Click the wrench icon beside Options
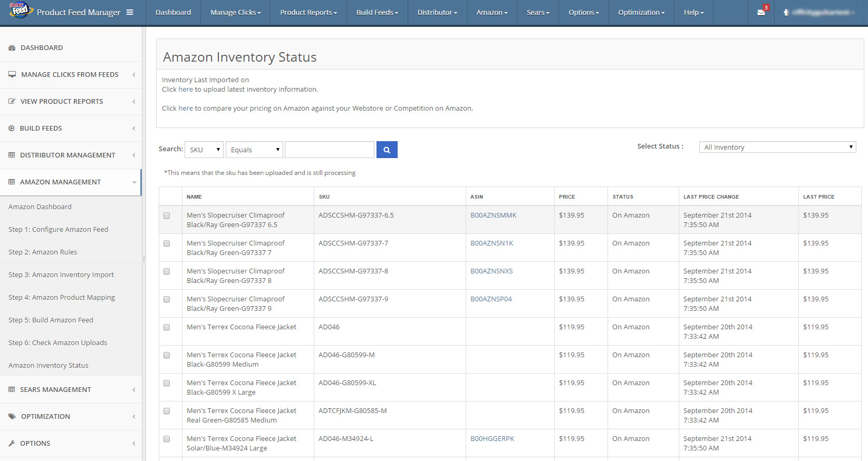 click(x=12, y=444)
